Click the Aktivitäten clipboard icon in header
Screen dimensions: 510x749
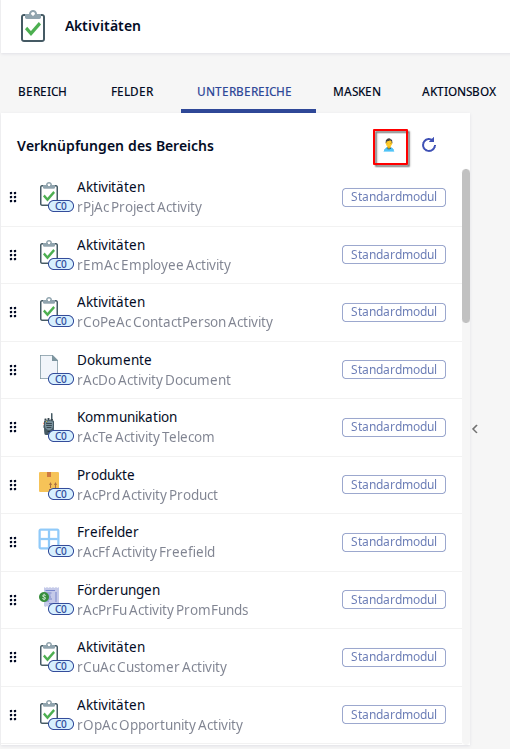point(33,27)
